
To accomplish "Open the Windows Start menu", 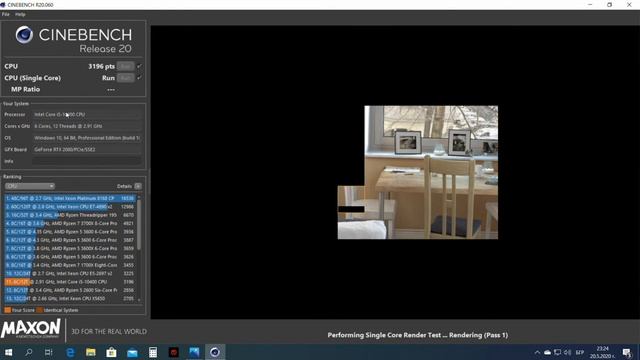I will 8,352.
